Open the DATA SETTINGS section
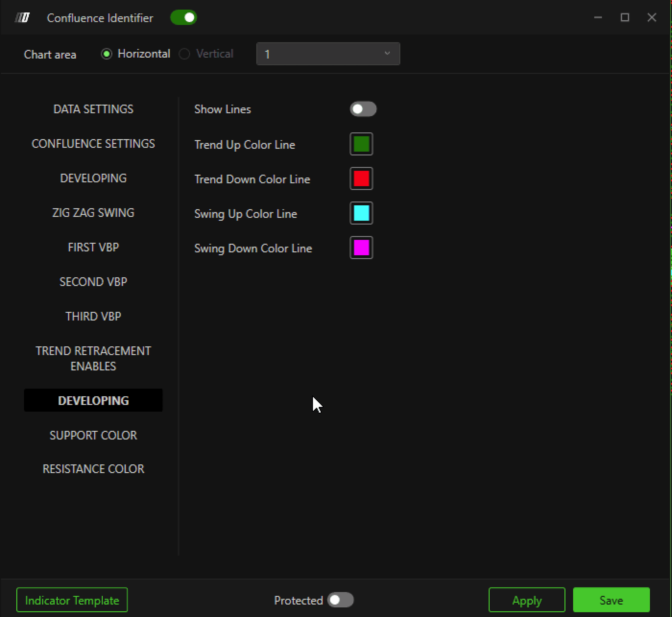The image size is (672, 617). [x=93, y=109]
